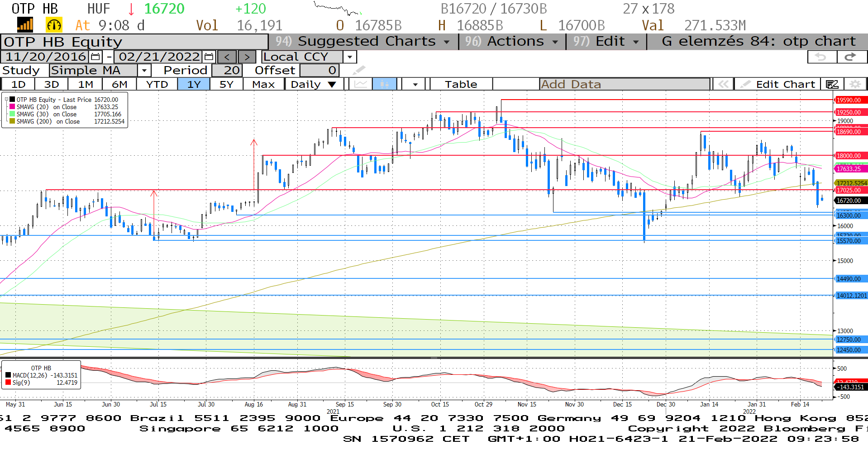Click the 16300.00 price level label
This screenshot has height=464, width=868.
click(x=850, y=216)
